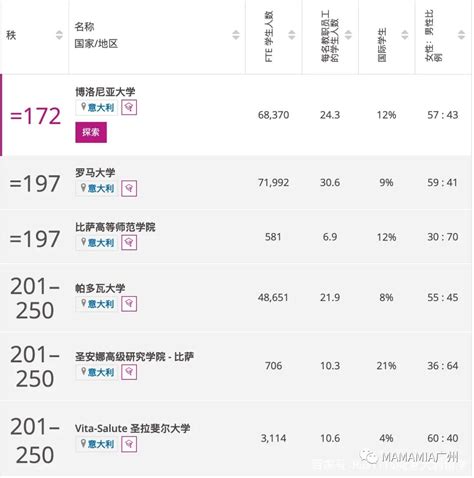Viewport: 474px width, 478px height.
Task: Click the graduation cap icon for 圣安娜高级研究学院
Action: pyautogui.click(x=129, y=372)
